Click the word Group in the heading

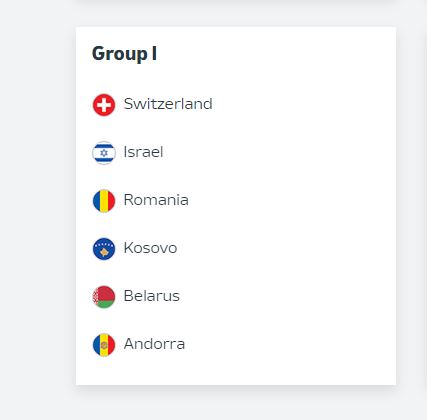coord(120,54)
